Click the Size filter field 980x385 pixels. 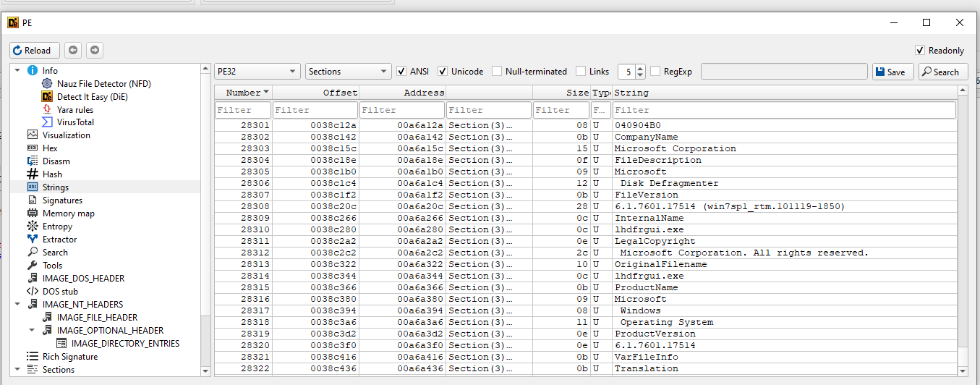tap(561, 110)
